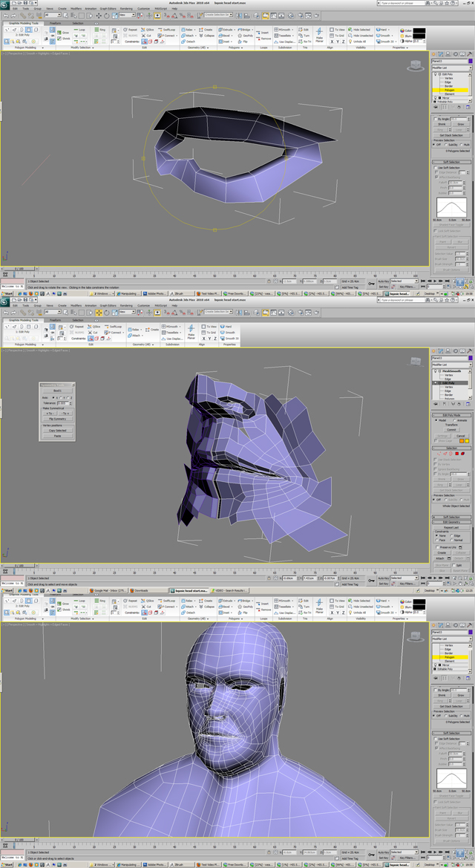Click Paste button in Symmetry Tools dialog
The height and width of the screenshot is (868, 475).
click(x=58, y=436)
